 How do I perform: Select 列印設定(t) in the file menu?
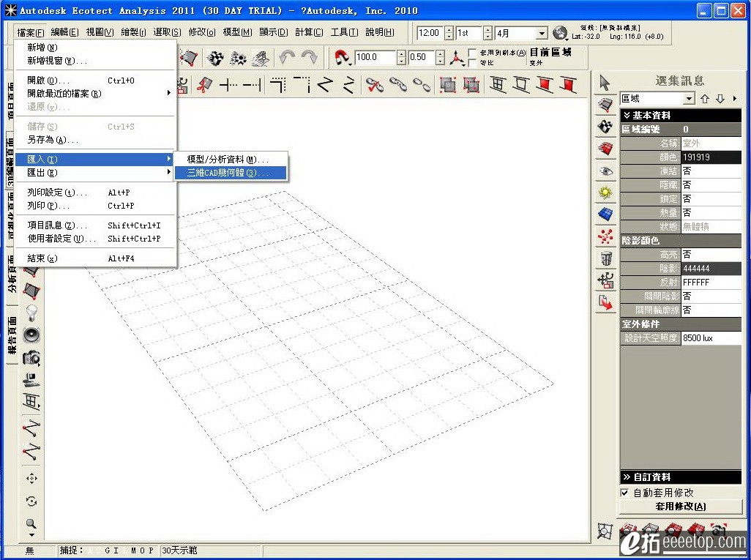(94, 193)
